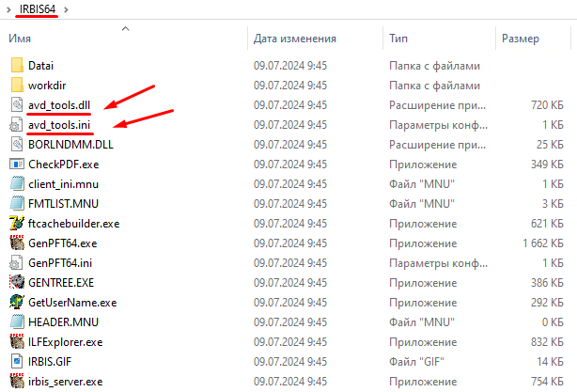The width and height of the screenshot is (577, 392).
Task: Click the Файл "GIF" type cell
Action: (x=416, y=362)
